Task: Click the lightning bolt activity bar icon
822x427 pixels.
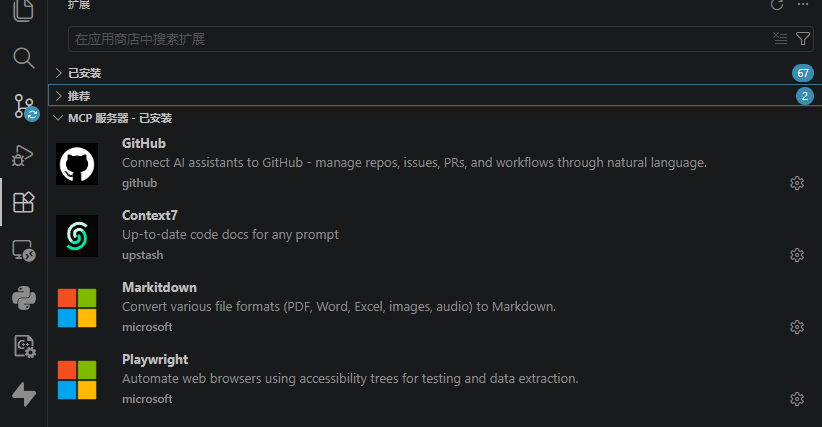Action: click(x=23, y=394)
